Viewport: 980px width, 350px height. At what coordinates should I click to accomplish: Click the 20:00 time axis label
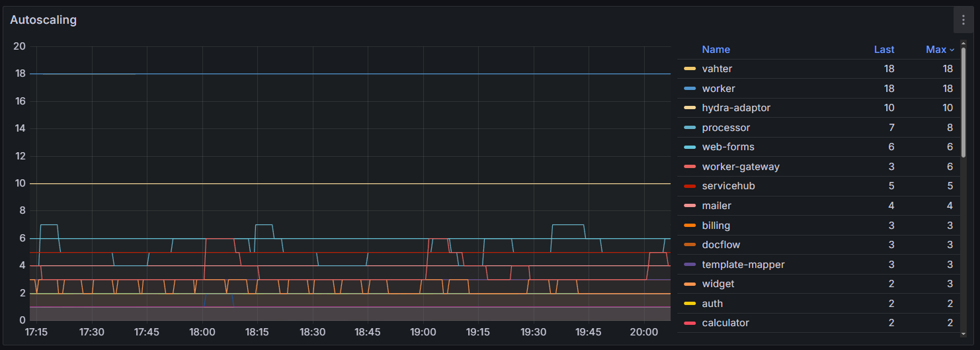[643, 331]
